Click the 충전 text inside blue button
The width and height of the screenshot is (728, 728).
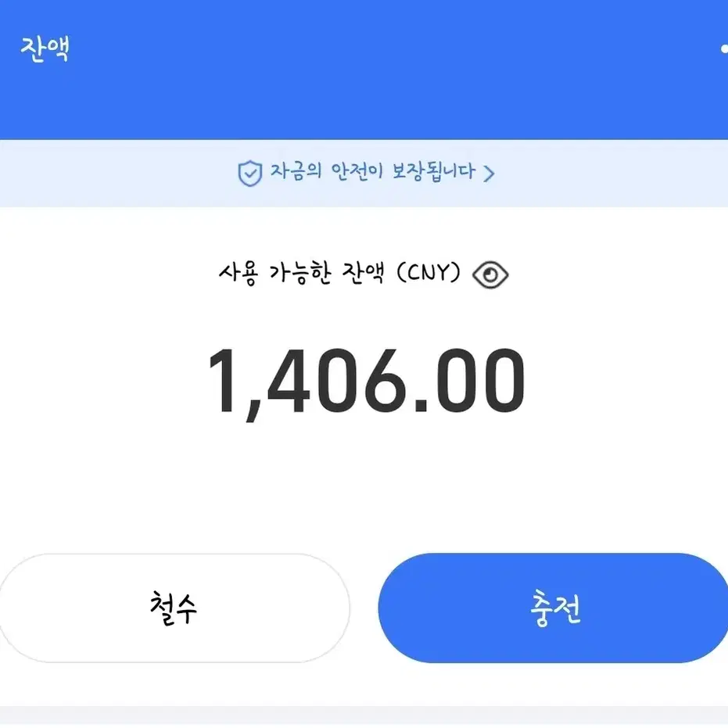click(555, 608)
